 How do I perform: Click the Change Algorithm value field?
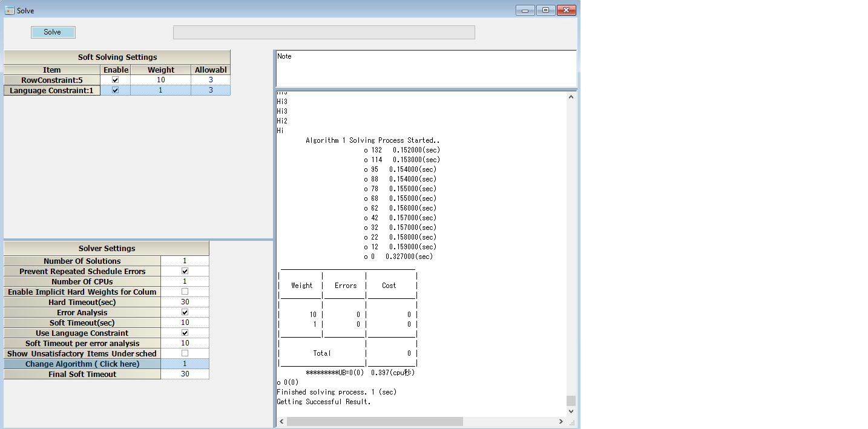point(185,364)
